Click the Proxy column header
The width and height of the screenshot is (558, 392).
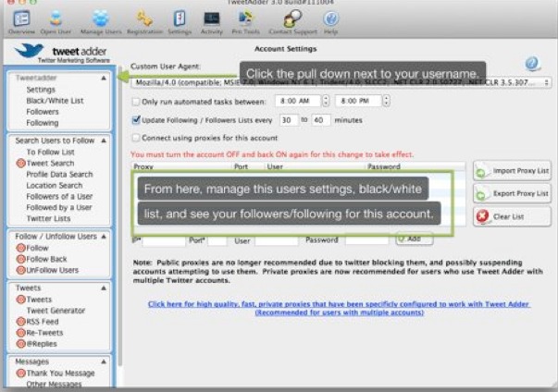(x=180, y=166)
